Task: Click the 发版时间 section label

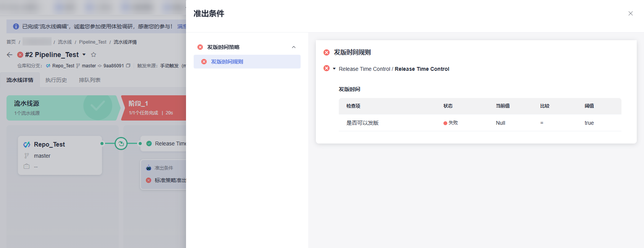Action: tap(350, 89)
